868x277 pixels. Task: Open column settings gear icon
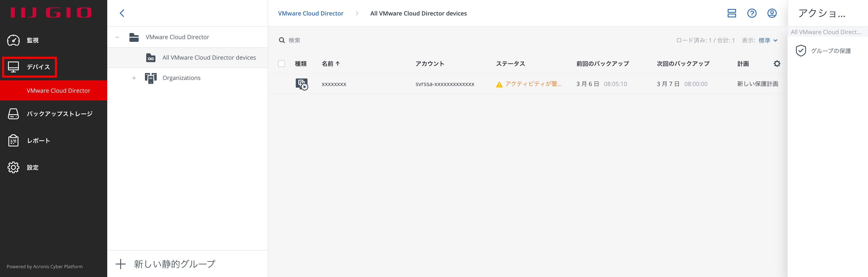click(777, 64)
